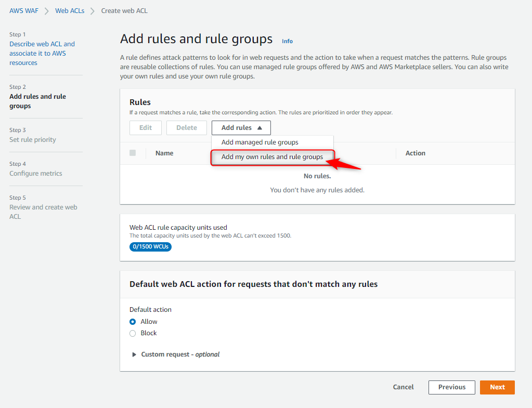Go to Web ACLs breadcrumb
Viewport: 532px width, 408px height.
pyautogui.click(x=70, y=10)
